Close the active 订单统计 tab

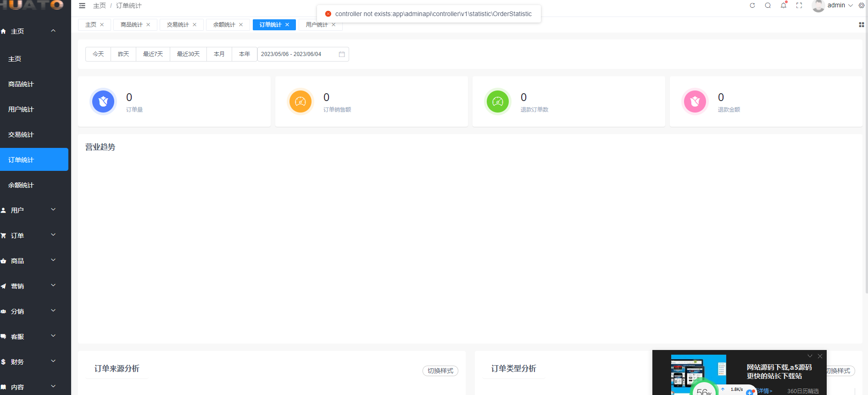pyautogui.click(x=287, y=25)
